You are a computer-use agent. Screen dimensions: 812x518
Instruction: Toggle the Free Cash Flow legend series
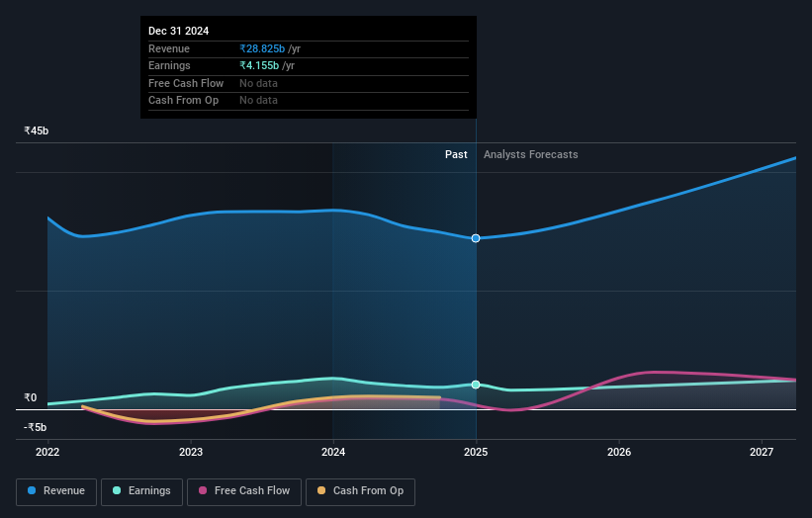(244, 491)
